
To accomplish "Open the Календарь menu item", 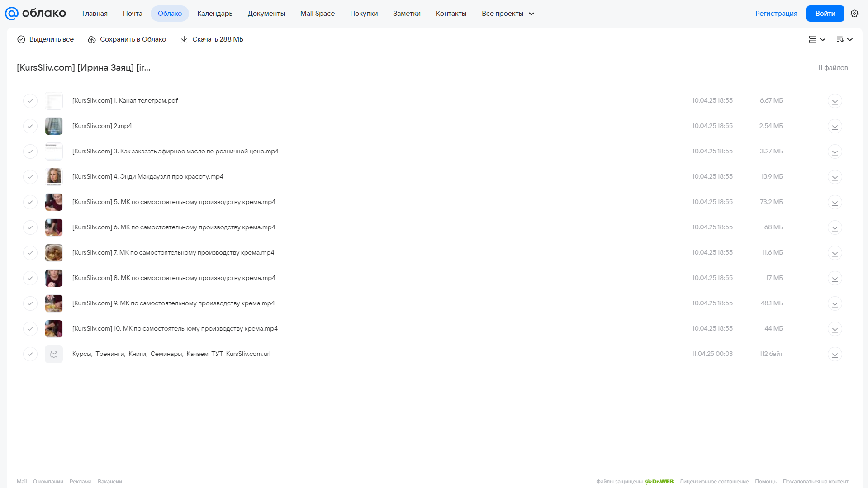I will coord(215,14).
